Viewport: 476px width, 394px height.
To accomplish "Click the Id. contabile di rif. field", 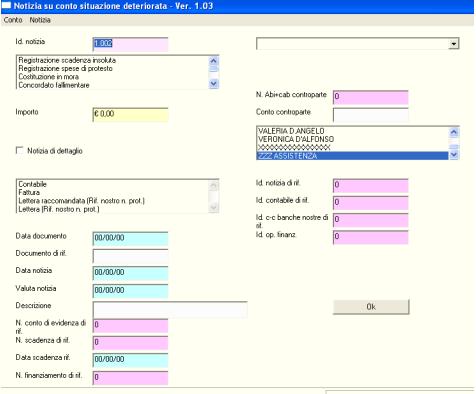I will tap(371, 203).
